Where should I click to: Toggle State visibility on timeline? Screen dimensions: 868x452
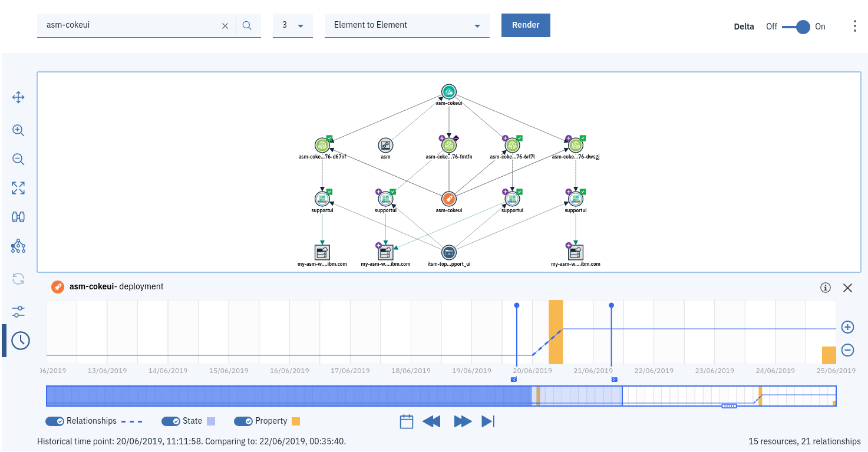tap(171, 421)
